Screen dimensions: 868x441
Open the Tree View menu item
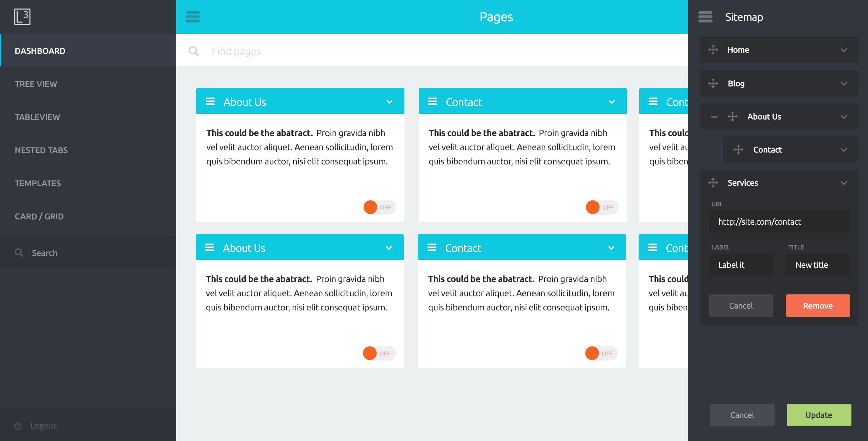tap(88, 84)
